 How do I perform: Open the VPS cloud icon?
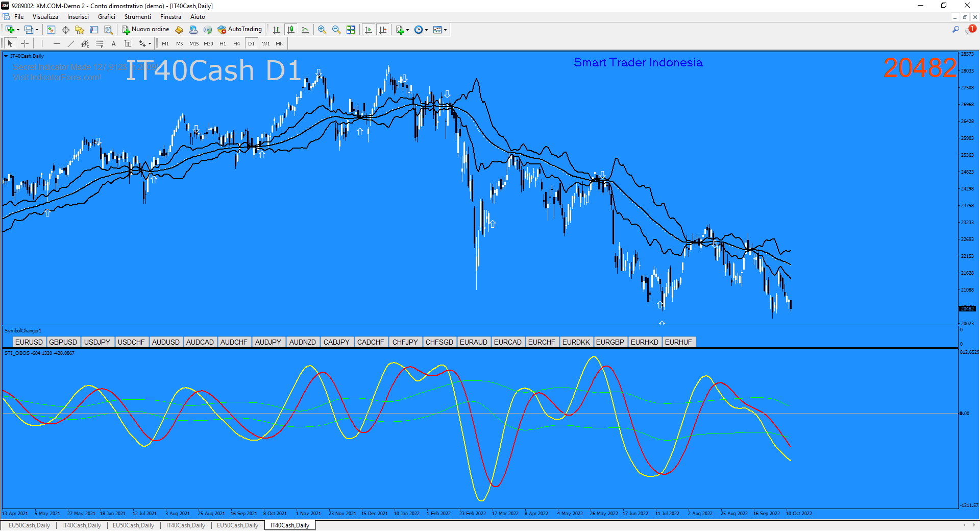[x=193, y=30]
